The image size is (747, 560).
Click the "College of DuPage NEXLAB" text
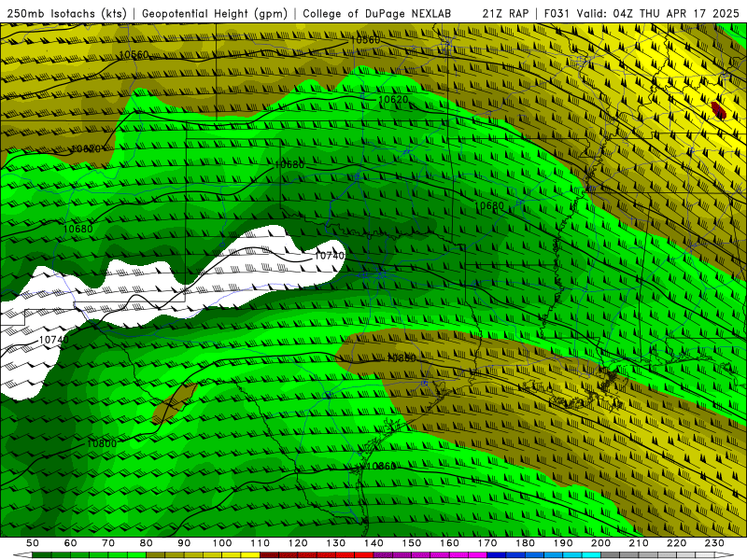pyautogui.click(x=377, y=14)
